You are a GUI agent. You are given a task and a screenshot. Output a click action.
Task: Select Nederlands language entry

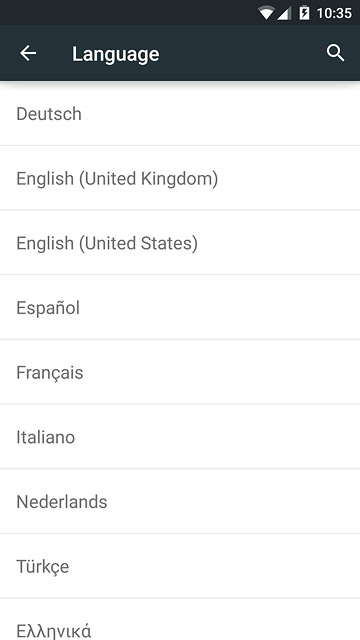(180, 501)
